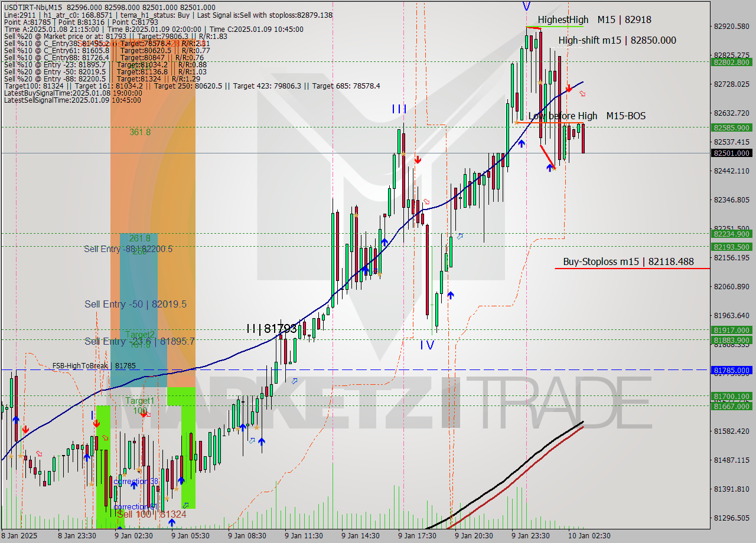This screenshot has height=543, width=756.
Task: Click the 81582.420 price axis value
Action: (732, 431)
